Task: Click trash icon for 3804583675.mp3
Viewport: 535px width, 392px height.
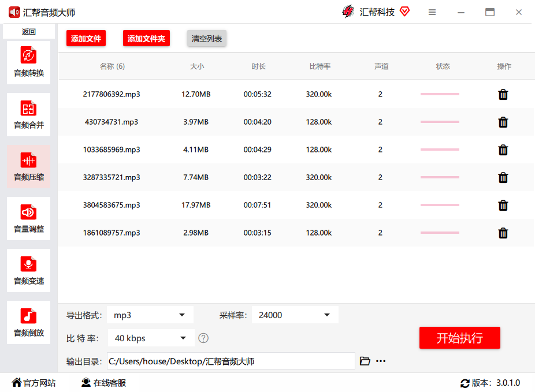Action: click(503, 206)
